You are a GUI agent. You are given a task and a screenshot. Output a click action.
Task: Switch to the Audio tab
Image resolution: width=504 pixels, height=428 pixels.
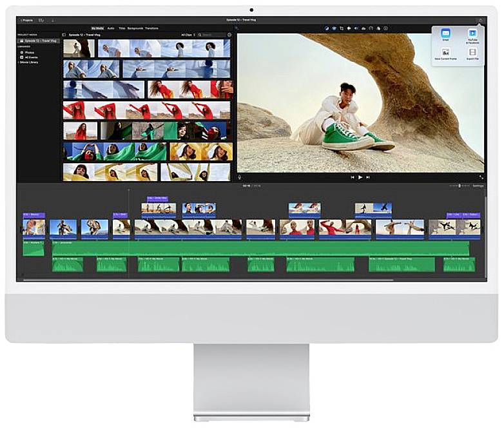tap(111, 28)
